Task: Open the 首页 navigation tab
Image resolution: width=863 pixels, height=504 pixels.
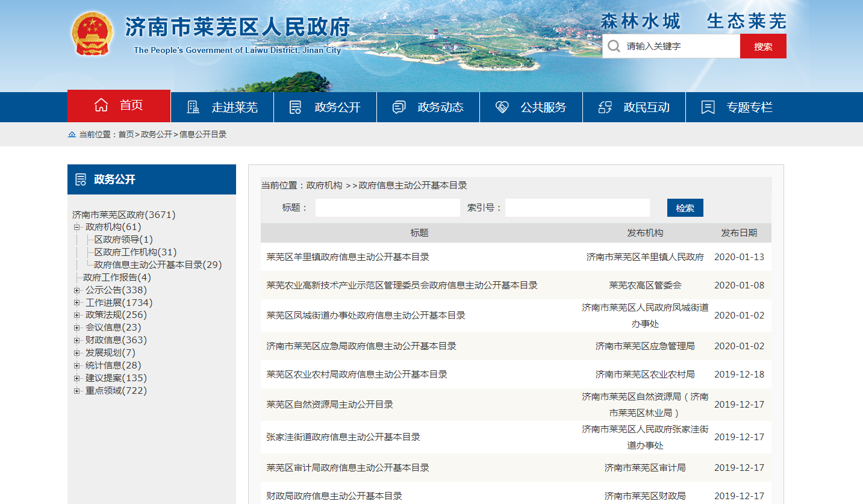Action: (119, 106)
